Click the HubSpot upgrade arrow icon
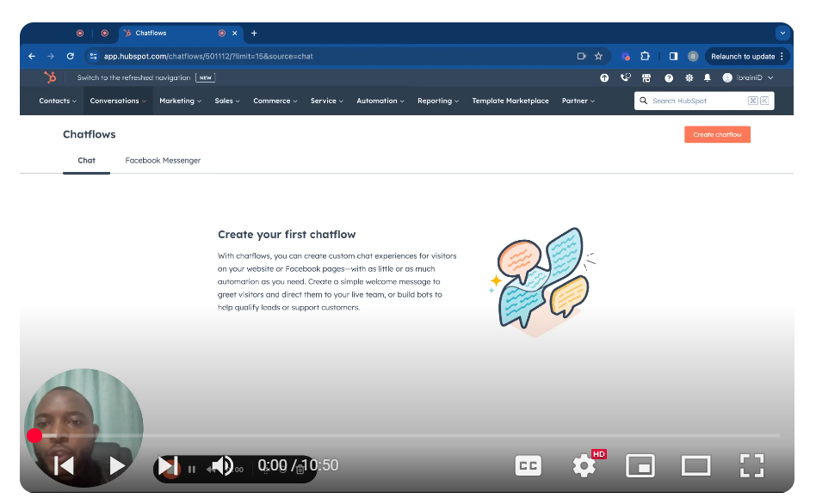Screen dimensions: 816x504 604,78
